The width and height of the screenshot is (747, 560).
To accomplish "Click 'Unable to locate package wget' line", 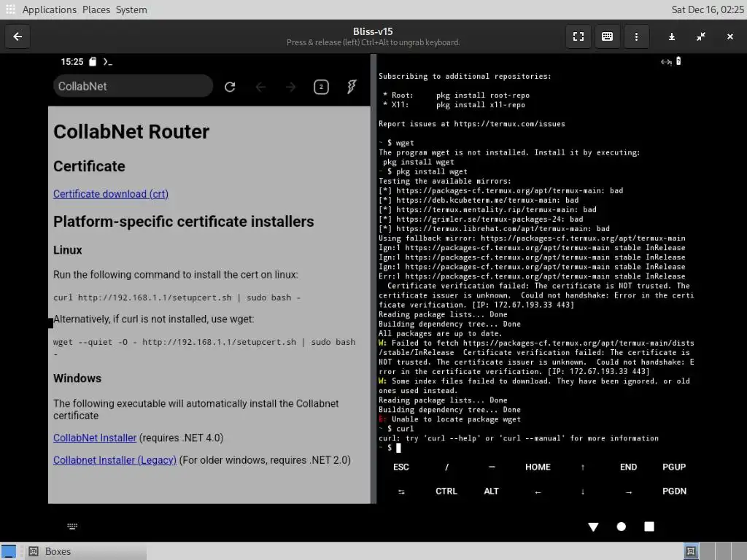I will click(449, 419).
